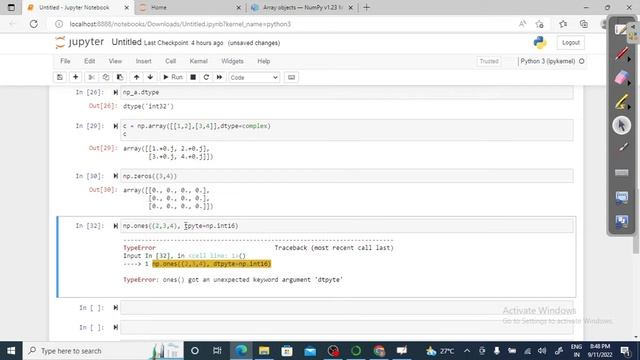Image resolution: width=640 pixels, height=360 pixels.
Task: Rename notebook by clicking Untitled title
Action: click(126, 42)
